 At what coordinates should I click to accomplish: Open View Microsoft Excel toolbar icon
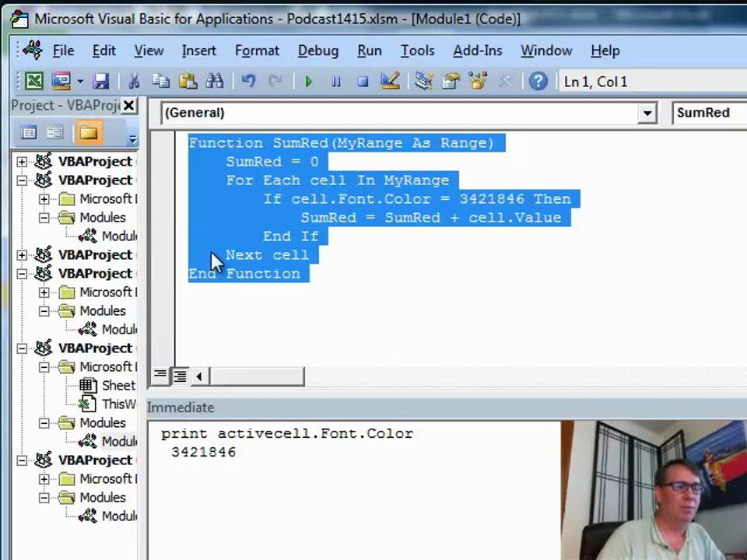tap(33, 81)
